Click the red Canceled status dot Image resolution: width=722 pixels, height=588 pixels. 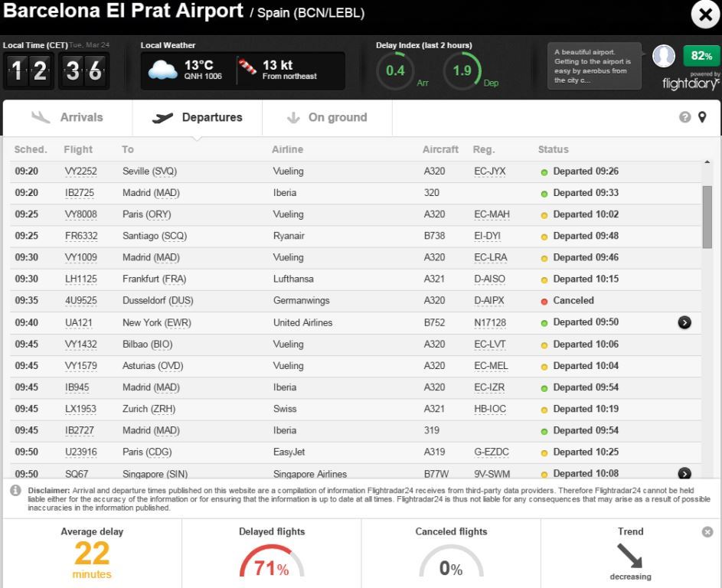pos(544,302)
